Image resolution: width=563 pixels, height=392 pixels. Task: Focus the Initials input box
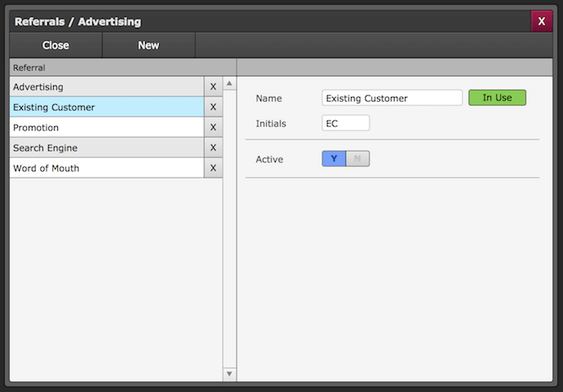[345, 123]
